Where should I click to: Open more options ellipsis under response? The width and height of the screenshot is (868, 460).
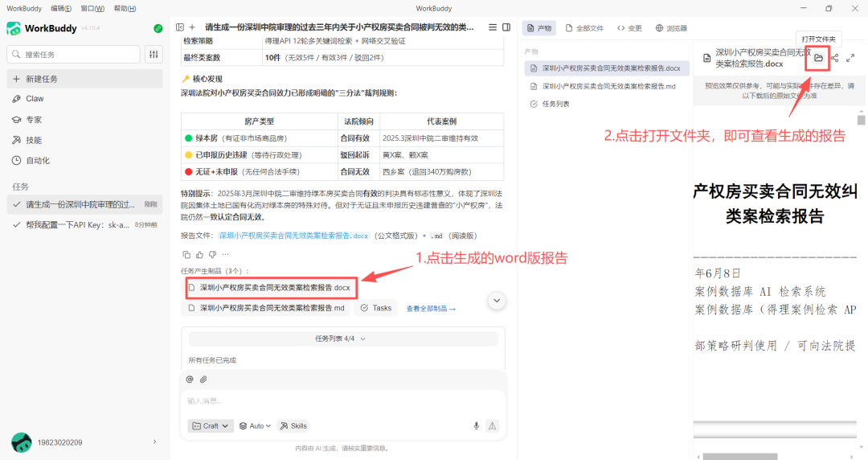coord(225,254)
